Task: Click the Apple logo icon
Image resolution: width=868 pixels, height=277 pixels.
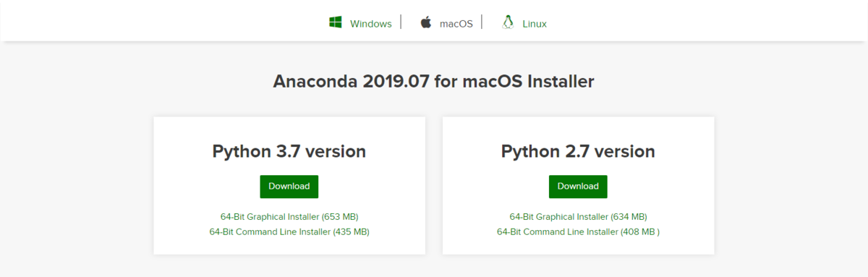Action: (x=425, y=22)
